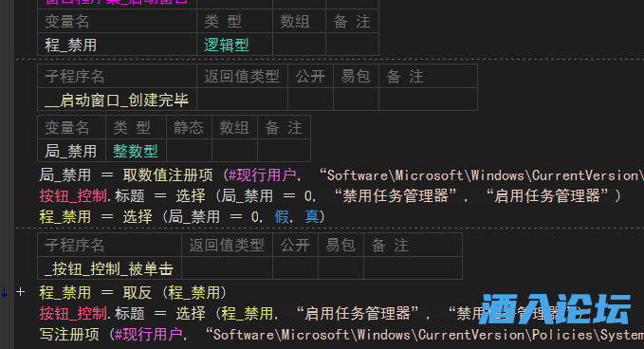Click the 静态 cell of 局_禁用 row
The height and width of the screenshot is (349, 644).
[x=189, y=150]
